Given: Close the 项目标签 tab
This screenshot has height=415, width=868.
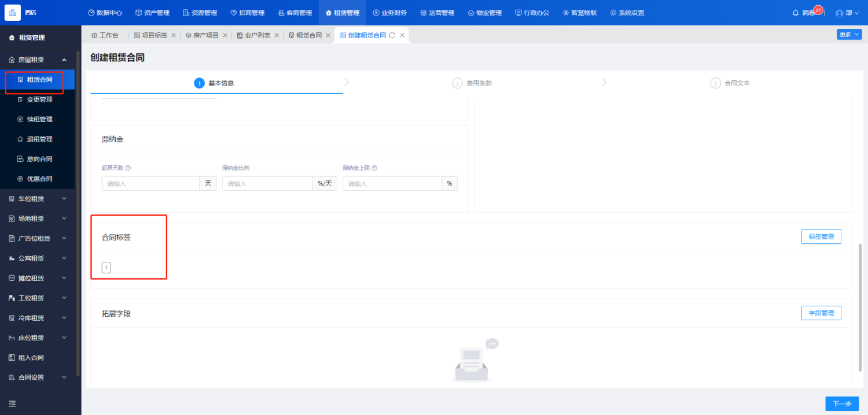Looking at the screenshot, I should point(174,35).
